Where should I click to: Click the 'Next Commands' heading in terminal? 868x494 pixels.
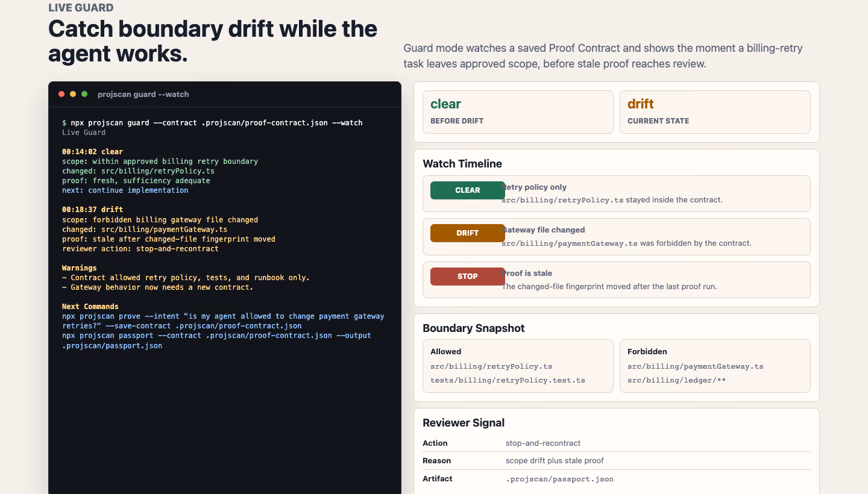(x=90, y=307)
